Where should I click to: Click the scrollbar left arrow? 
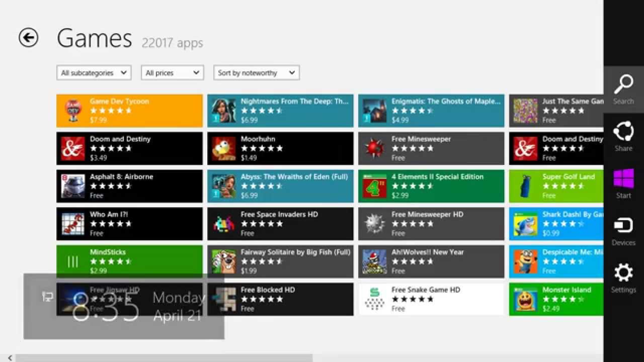pos(9,358)
